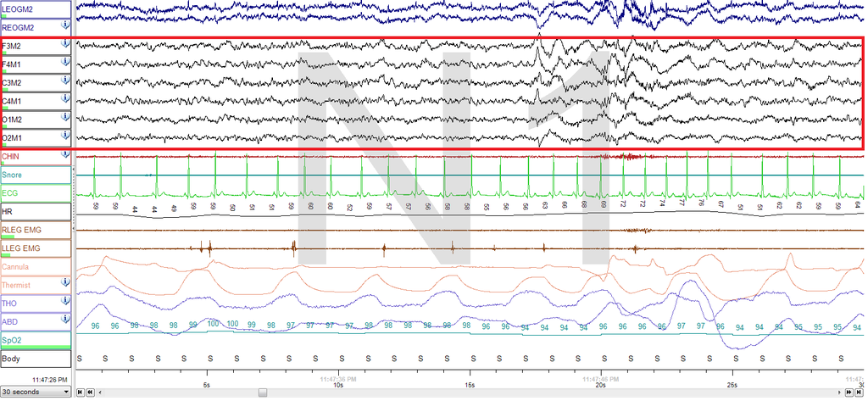The width and height of the screenshot is (868, 401).
Task: Click the 11:47:26 PM start time
Action: [x=50, y=380]
